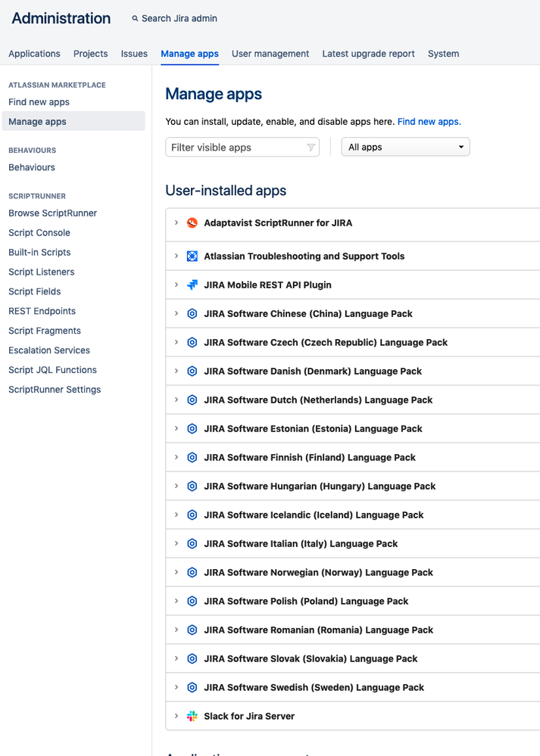
Task: Open the Issues tab
Action: [x=134, y=54]
